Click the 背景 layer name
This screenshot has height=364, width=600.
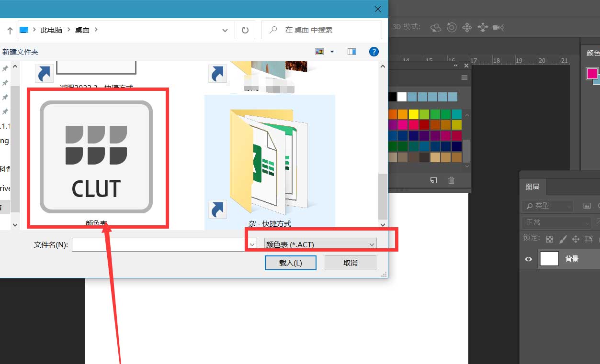point(572,259)
